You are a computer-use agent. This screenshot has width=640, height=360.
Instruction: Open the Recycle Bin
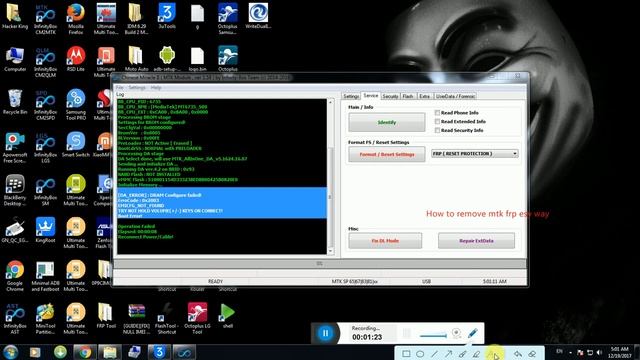coord(15,102)
